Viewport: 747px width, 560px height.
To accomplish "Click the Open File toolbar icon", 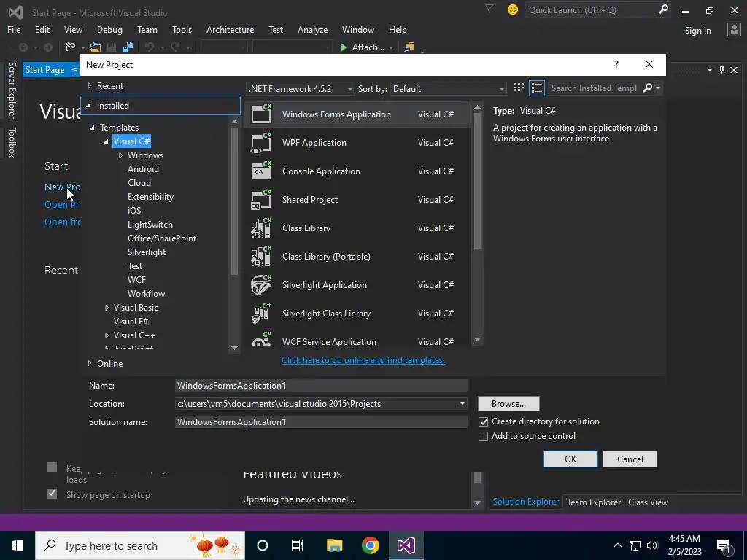I will [96, 47].
